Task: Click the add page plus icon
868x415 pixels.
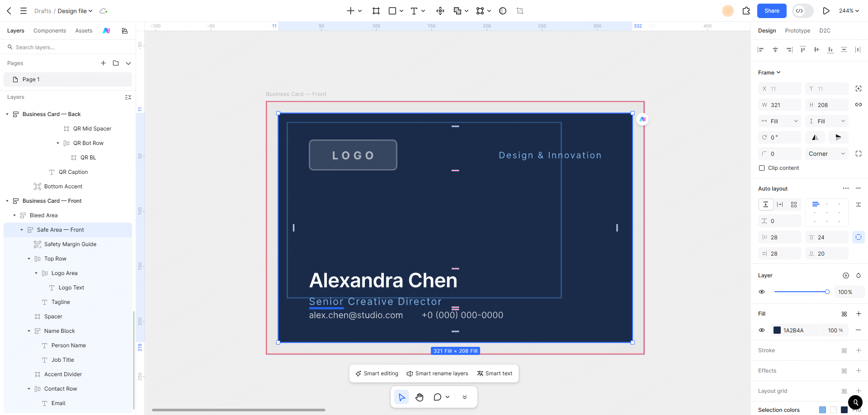Action: (x=103, y=63)
